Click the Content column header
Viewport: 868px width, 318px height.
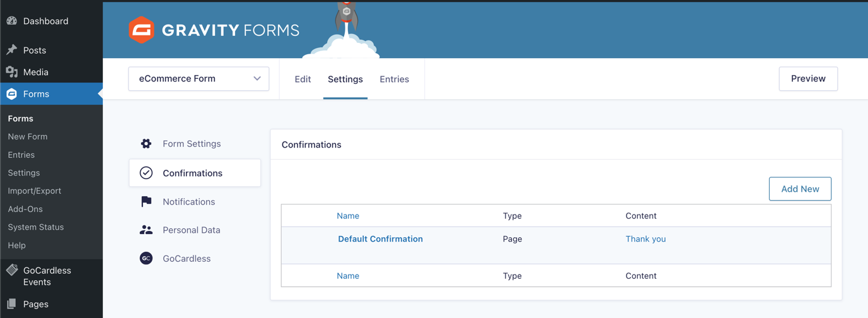pos(641,216)
